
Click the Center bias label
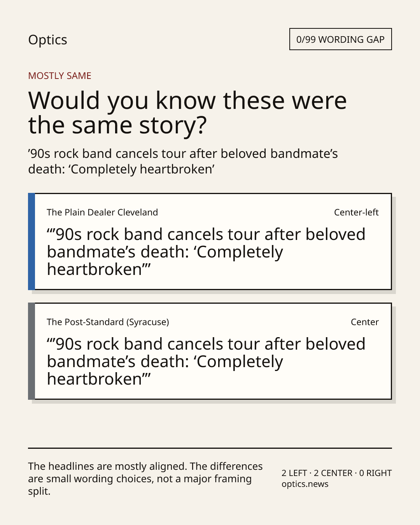click(365, 322)
